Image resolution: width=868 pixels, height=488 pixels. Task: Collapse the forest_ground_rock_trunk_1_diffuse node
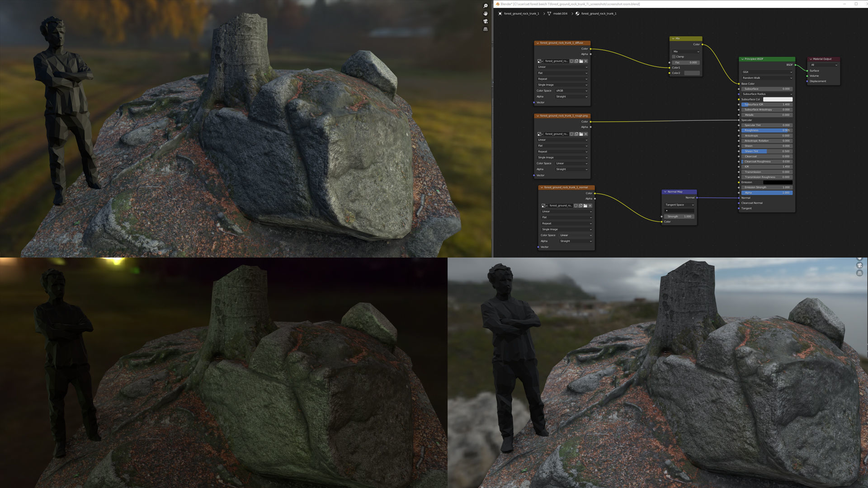click(x=538, y=43)
